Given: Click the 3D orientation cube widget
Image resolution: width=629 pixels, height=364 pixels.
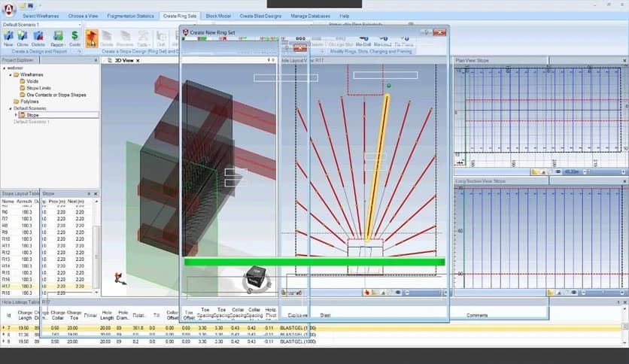Looking at the screenshot, I should point(254,277).
